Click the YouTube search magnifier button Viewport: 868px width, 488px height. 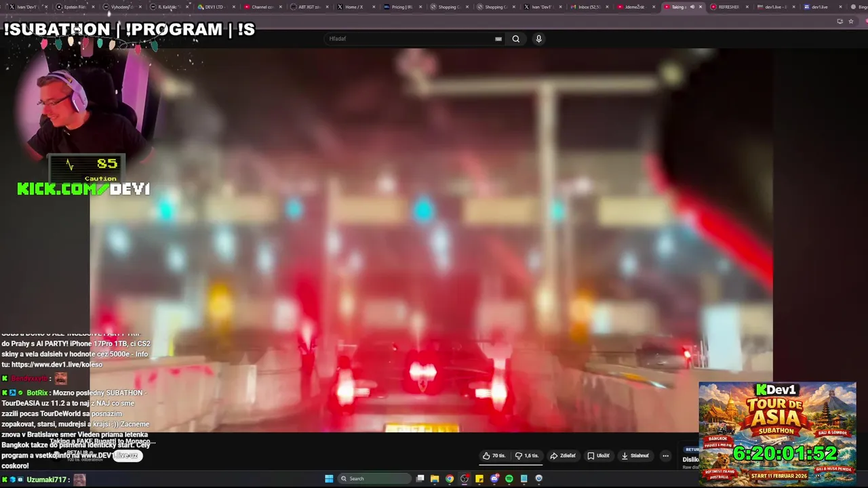point(516,39)
